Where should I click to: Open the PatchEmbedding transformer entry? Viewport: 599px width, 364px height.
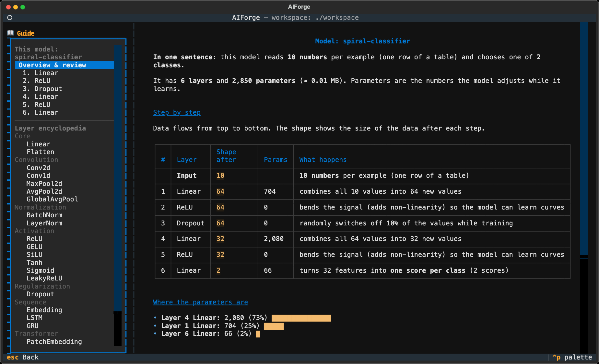coord(54,342)
